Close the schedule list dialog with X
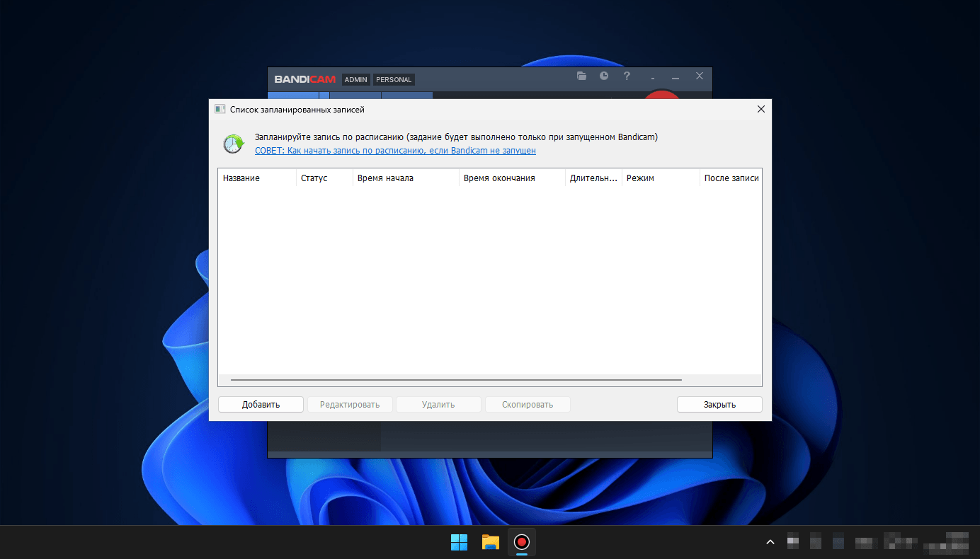Image resolution: width=980 pixels, height=559 pixels. [761, 110]
